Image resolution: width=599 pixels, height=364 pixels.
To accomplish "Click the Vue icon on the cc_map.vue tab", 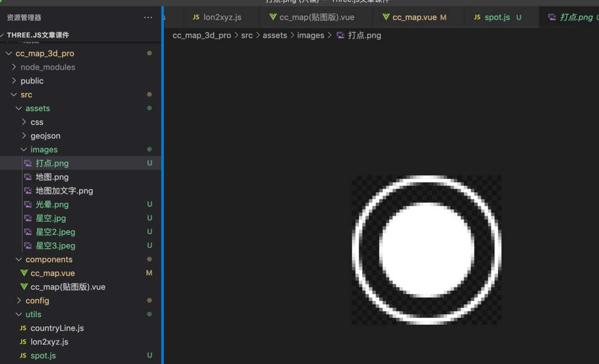I will tap(386, 17).
